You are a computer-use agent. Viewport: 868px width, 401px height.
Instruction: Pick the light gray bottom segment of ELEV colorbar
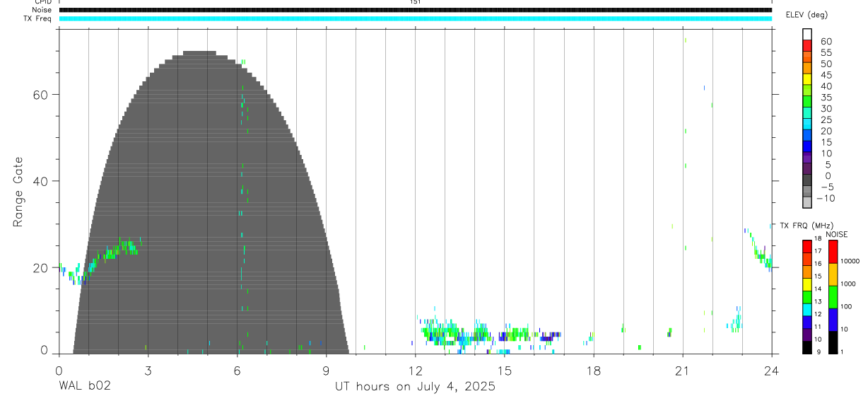(x=807, y=202)
